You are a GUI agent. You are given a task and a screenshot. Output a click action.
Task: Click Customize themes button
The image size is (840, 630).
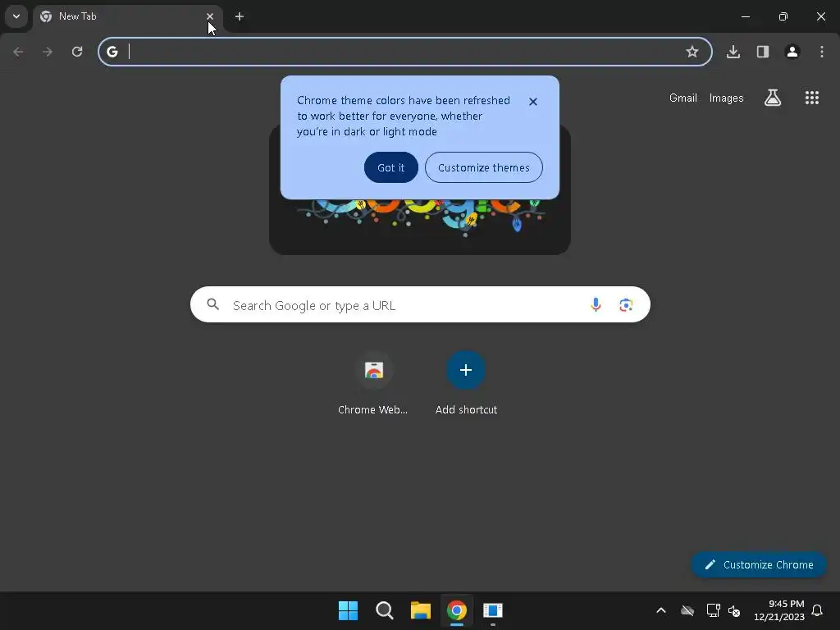[x=484, y=167]
